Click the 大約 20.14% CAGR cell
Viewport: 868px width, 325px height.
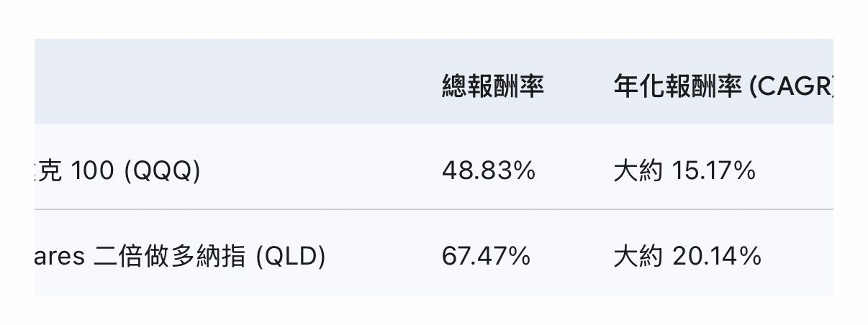[x=687, y=256]
